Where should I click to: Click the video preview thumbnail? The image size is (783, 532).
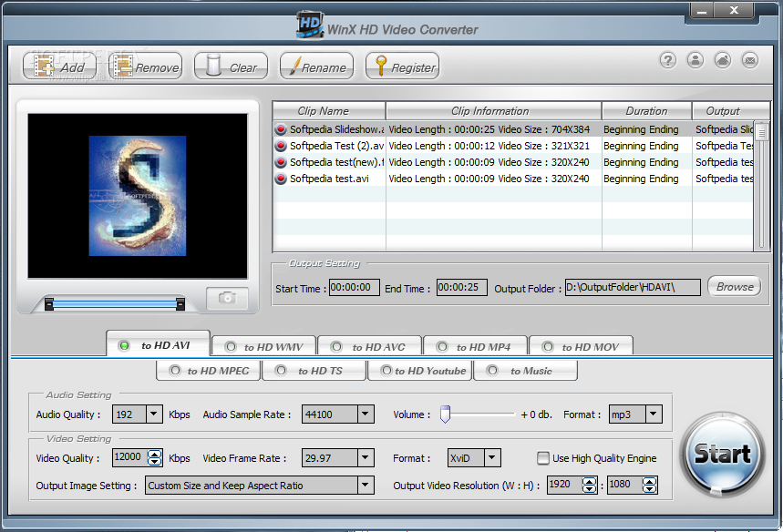click(x=138, y=196)
